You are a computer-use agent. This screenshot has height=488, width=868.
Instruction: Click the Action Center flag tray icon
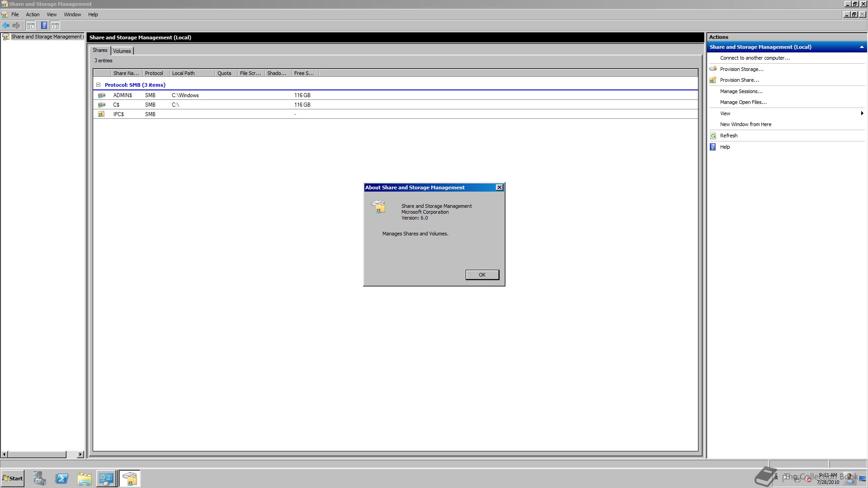point(786,479)
